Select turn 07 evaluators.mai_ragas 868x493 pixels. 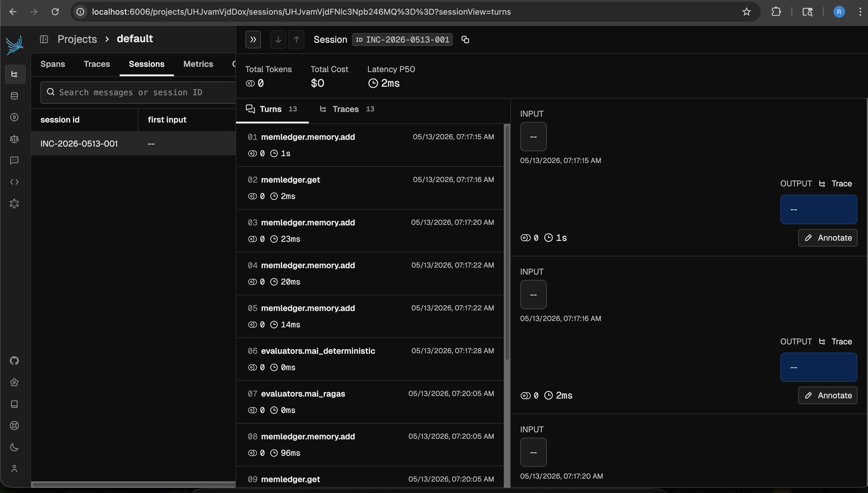(x=370, y=402)
